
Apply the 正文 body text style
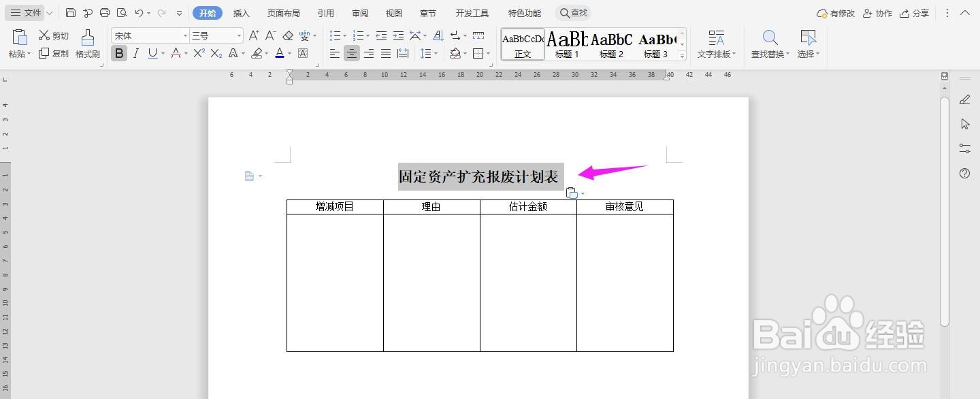coord(523,44)
